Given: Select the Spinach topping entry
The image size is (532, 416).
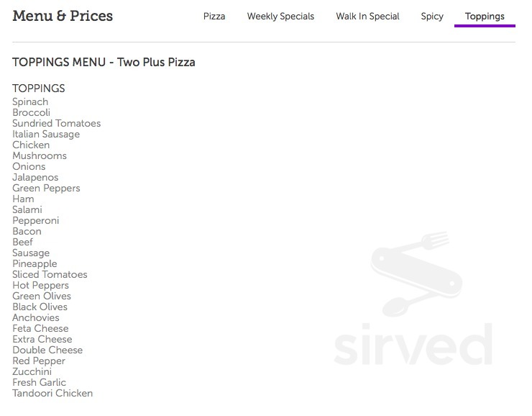Looking at the screenshot, I should [30, 102].
